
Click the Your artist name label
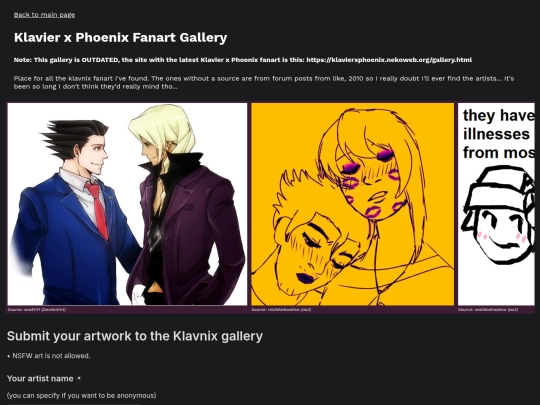[40, 378]
